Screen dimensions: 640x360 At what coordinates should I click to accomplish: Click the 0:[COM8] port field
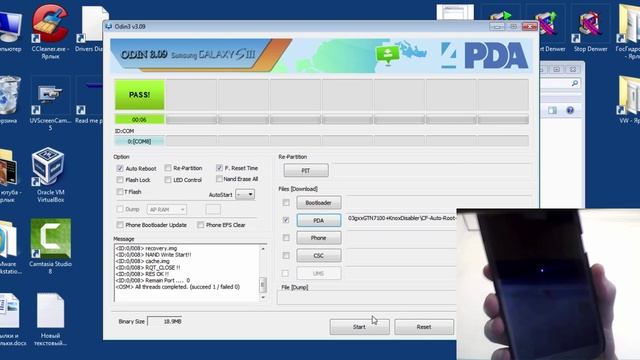point(140,141)
